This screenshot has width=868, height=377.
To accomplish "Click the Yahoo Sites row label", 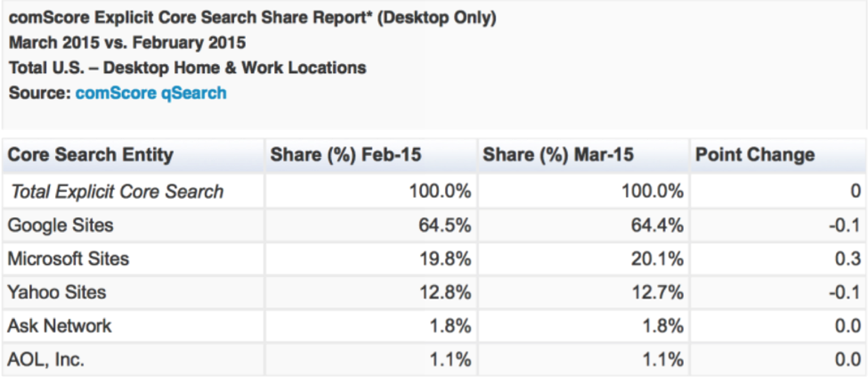I will pyautogui.click(x=56, y=292).
